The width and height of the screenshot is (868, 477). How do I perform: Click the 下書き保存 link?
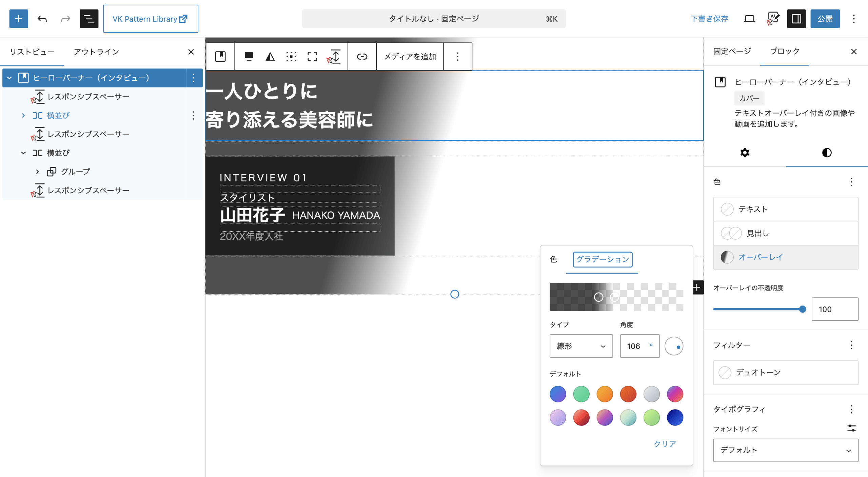pyautogui.click(x=709, y=19)
